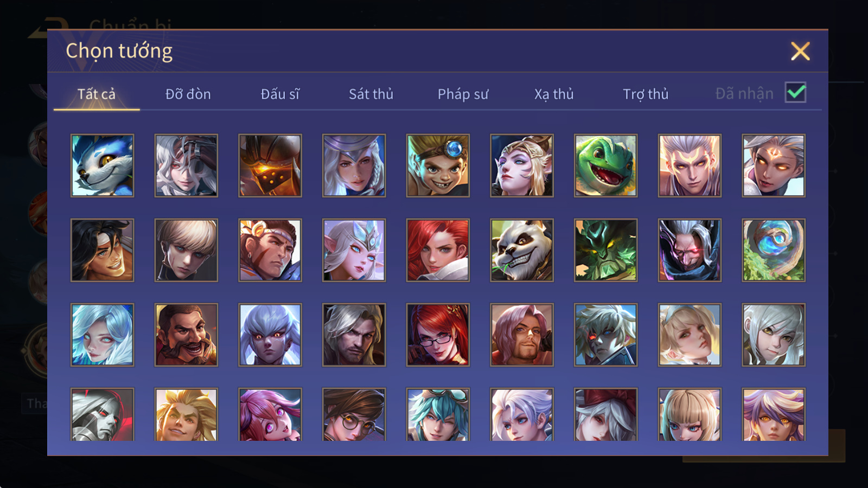The image size is (868, 488).
Task: Pick the elf with crystal crown hero
Action: tap(354, 250)
